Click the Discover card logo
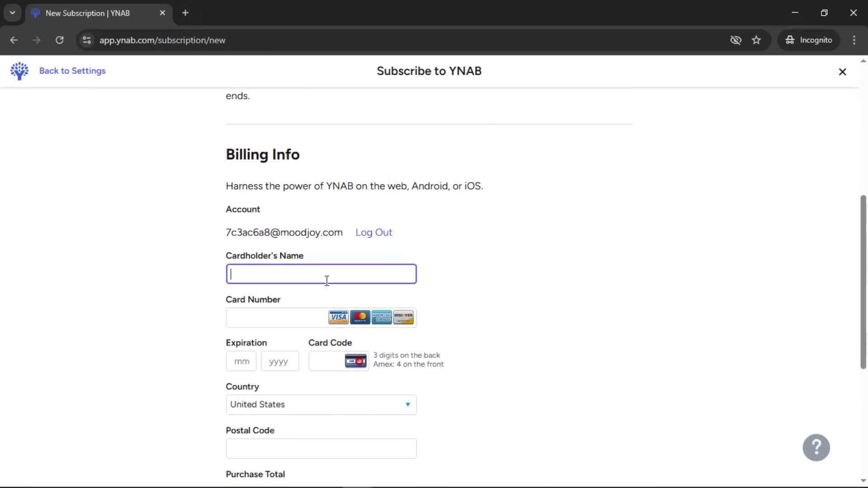Screen dimensions: 868x488 tap(403, 317)
